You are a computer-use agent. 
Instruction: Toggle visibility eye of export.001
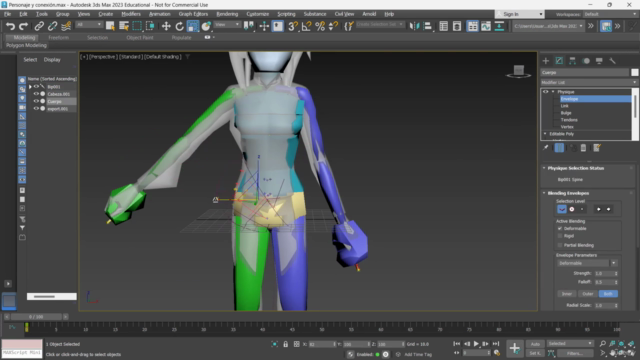36,109
